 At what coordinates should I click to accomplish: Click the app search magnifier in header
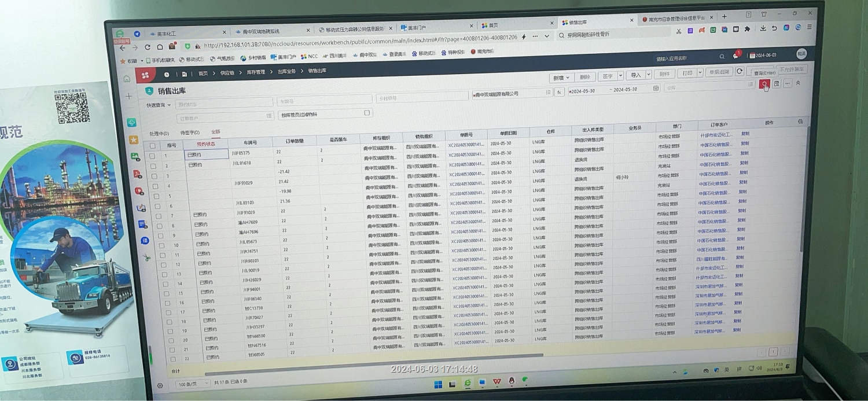(x=722, y=57)
